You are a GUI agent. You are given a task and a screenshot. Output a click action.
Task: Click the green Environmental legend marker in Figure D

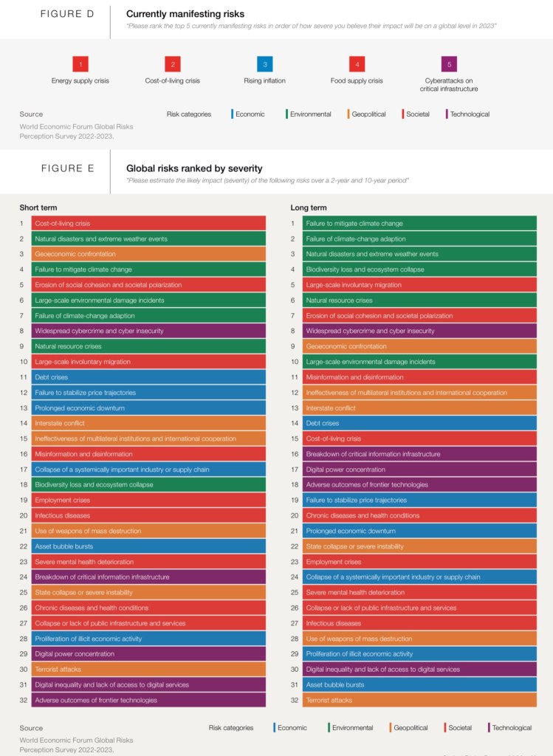click(286, 114)
